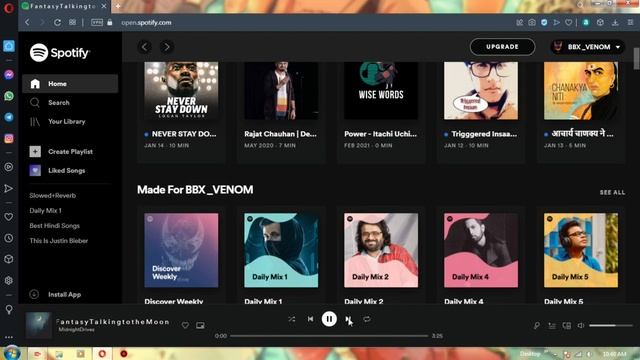This screenshot has height=360, width=640.
Task: Open Instagram in Opera sidebar
Action: coord(9,138)
